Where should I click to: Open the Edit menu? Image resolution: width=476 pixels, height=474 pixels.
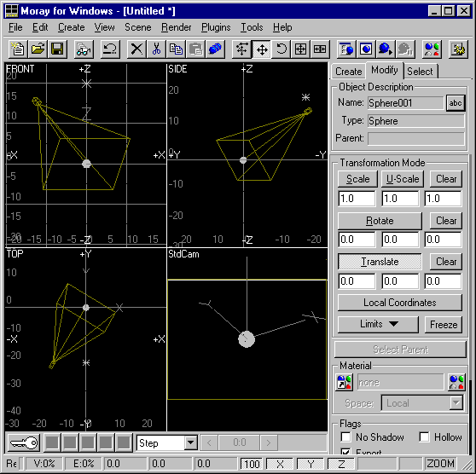(40, 27)
